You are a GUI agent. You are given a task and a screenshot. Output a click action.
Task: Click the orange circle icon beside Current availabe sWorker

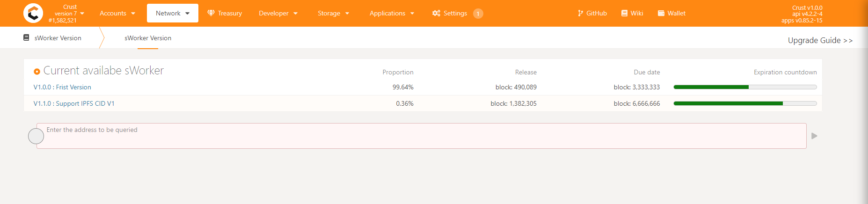37,72
